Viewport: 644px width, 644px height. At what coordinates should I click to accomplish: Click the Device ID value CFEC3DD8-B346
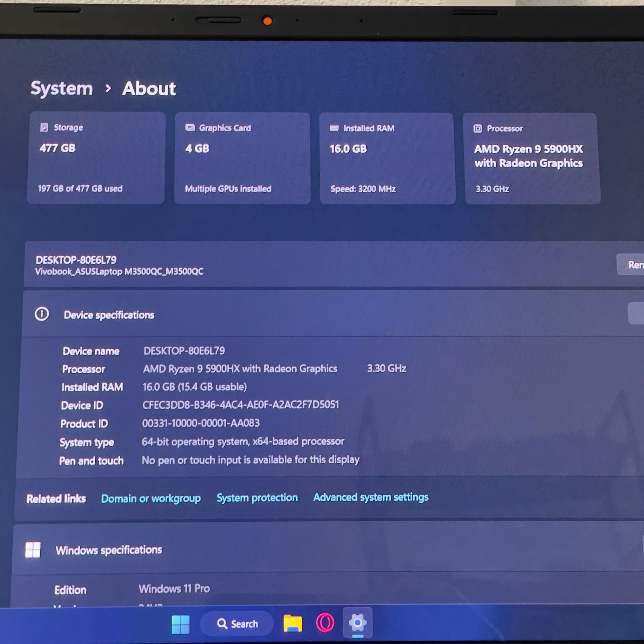pyautogui.click(x=241, y=405)
